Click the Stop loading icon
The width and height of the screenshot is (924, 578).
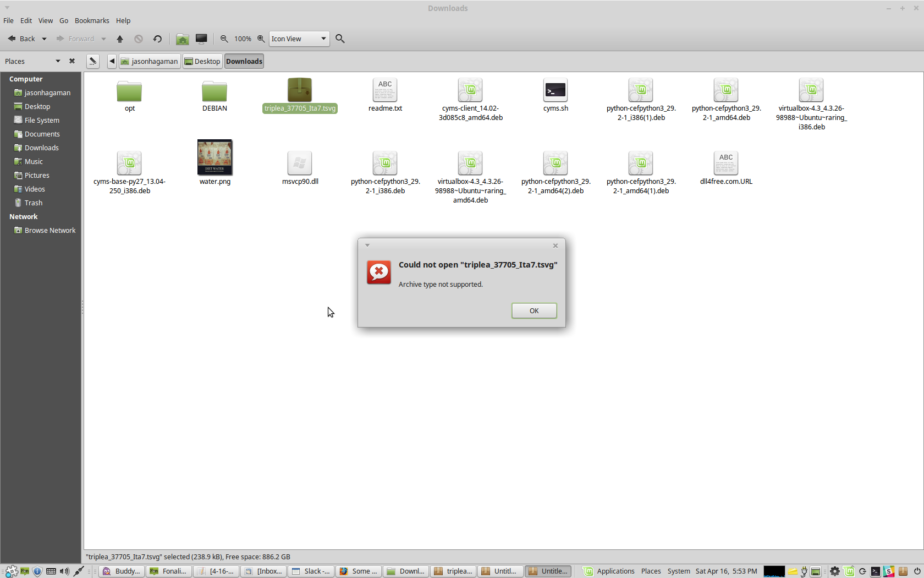pos(139,39)
